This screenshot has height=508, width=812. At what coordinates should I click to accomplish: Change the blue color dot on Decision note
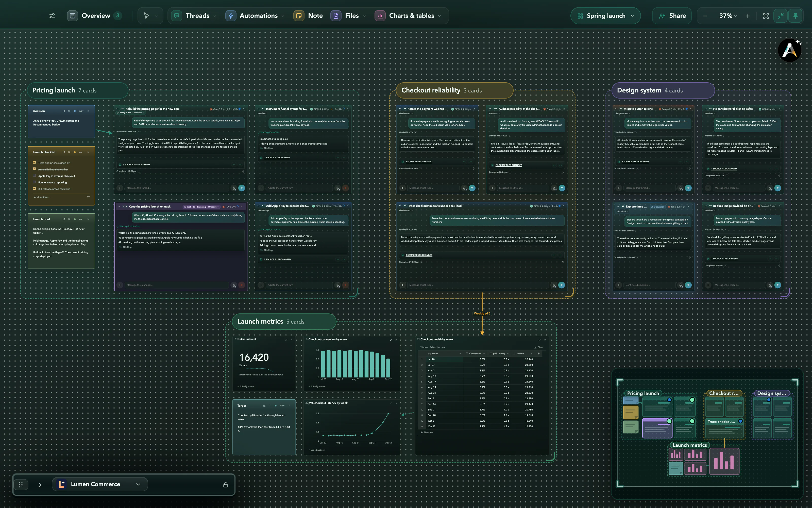click(x=75, y=111)
